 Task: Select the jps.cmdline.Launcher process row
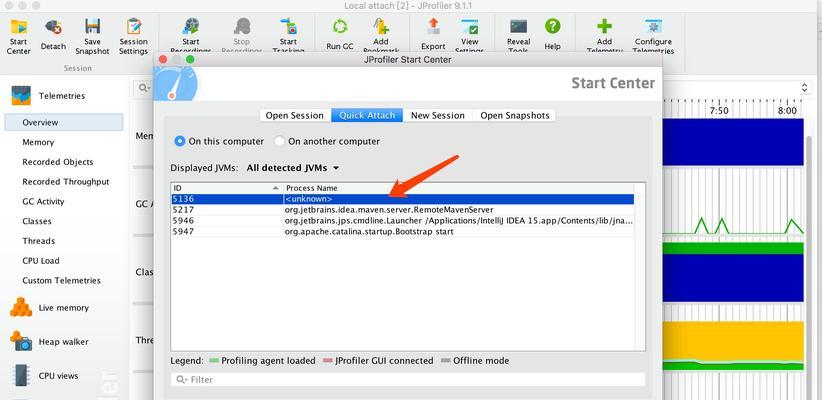403,221
